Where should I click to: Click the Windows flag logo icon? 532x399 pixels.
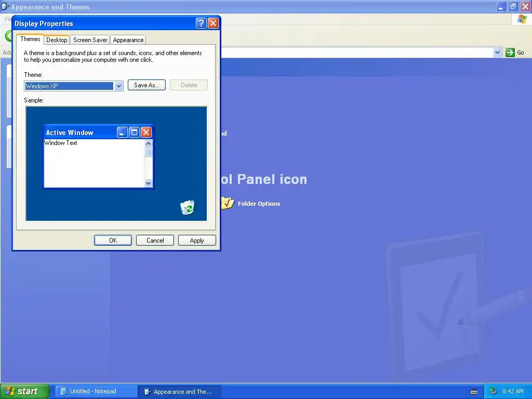click(x=522, y=19)
